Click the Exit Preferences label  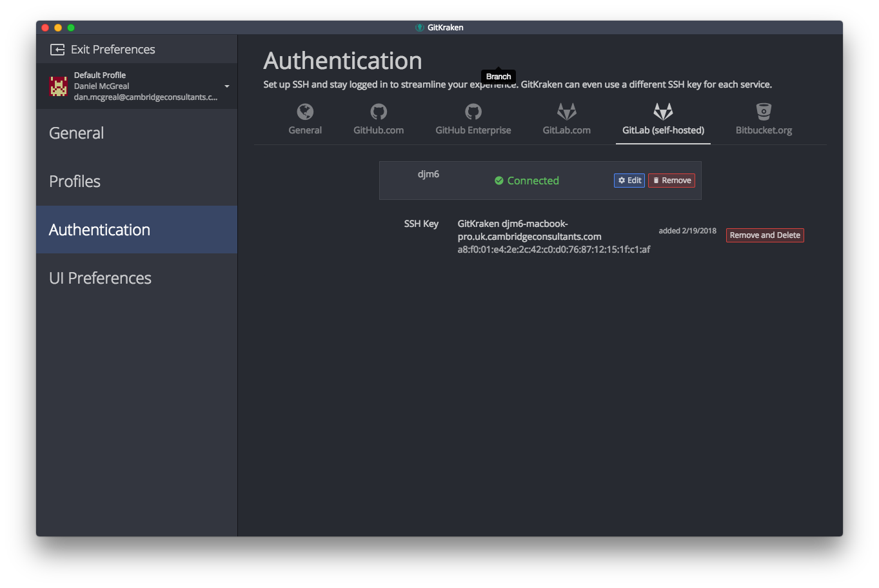113,50
